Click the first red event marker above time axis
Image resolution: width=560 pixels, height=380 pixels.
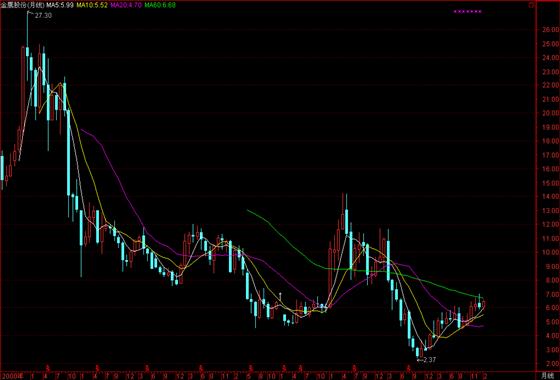[x=48, y=367]
